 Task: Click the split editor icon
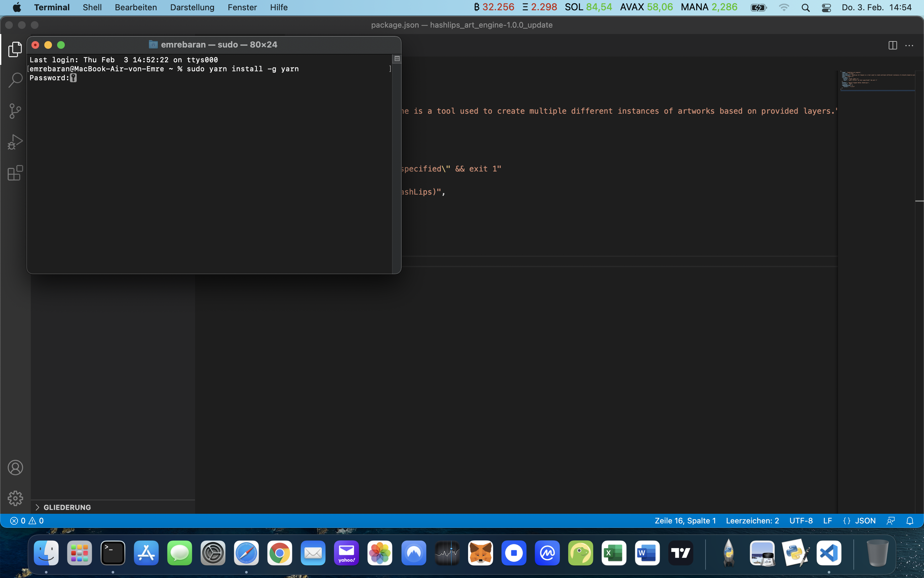893,46
